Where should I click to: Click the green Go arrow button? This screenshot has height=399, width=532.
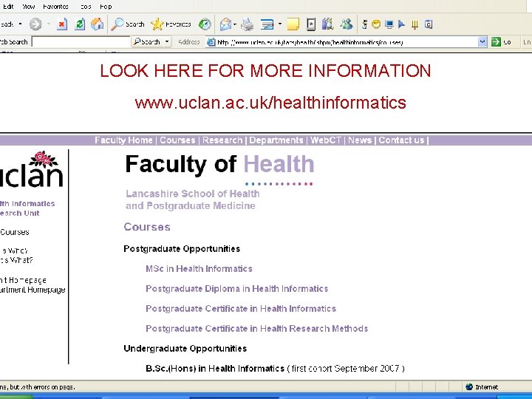click(496, 41)
